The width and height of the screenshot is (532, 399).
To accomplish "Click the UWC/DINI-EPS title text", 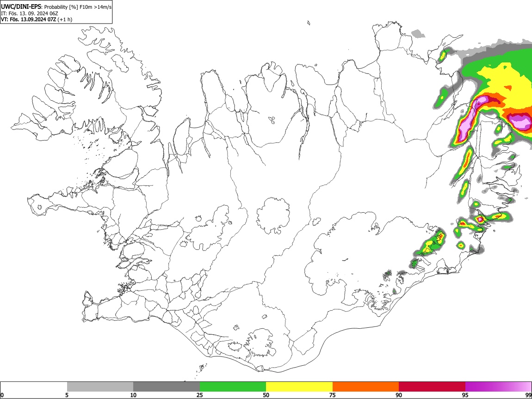I will (21, 6).
